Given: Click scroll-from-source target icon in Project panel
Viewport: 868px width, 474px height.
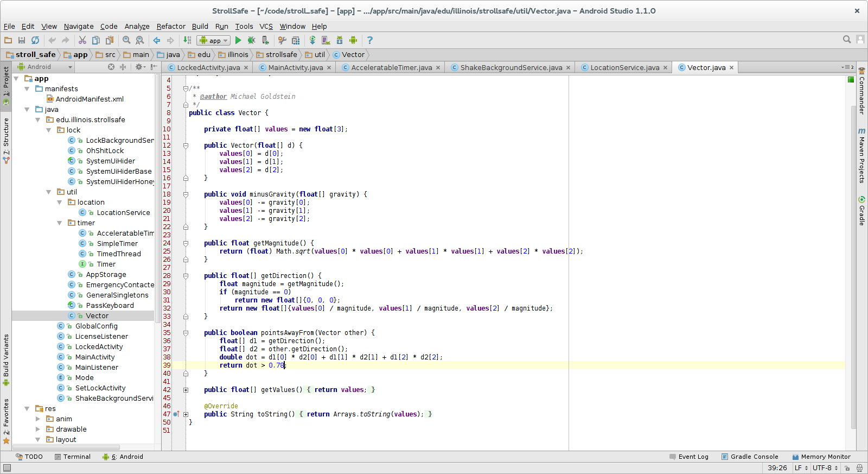Looking at the screenshot, I should click(111, 67).
